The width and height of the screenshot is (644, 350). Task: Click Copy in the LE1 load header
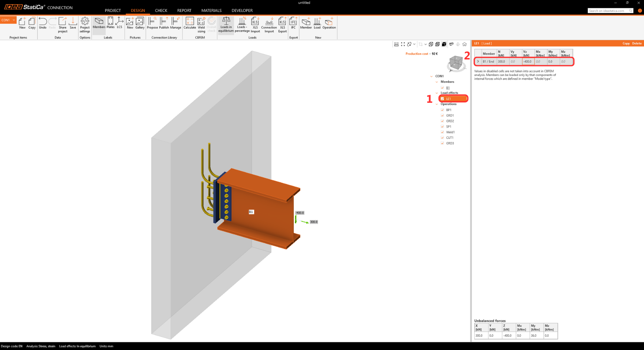(x=626, y=43)
